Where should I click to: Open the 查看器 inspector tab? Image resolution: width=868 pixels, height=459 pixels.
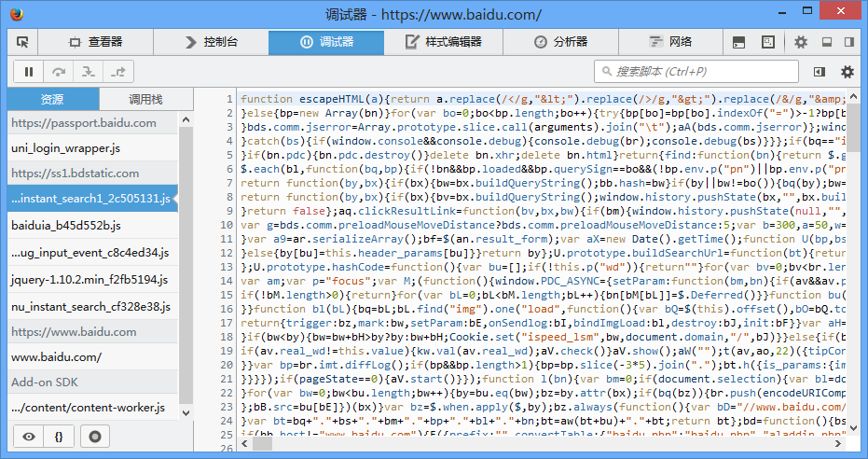click(x=95, y=42)
